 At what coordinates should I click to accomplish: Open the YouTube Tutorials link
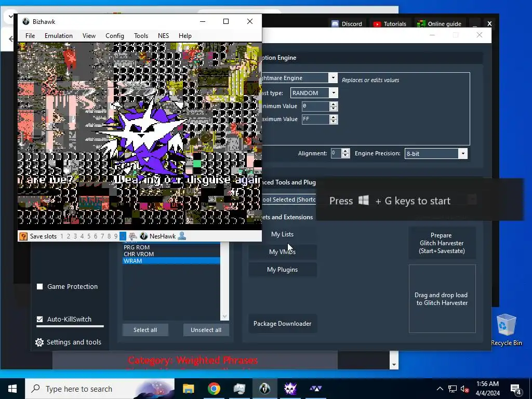[390, 24]
